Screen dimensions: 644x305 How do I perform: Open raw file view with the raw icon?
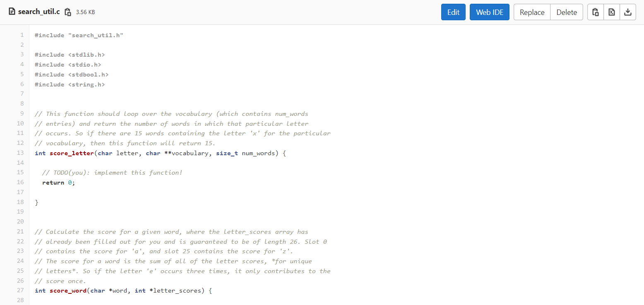point(611,12)
